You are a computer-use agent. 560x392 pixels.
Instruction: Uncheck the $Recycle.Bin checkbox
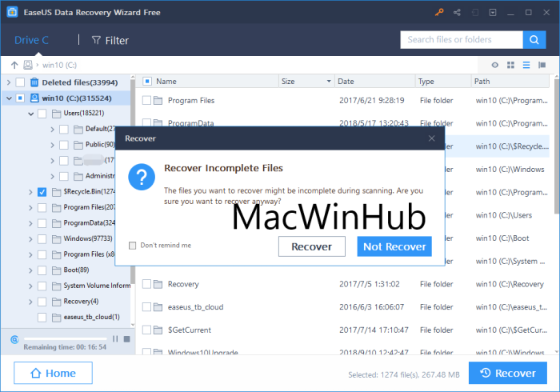[x=42, y=192]
